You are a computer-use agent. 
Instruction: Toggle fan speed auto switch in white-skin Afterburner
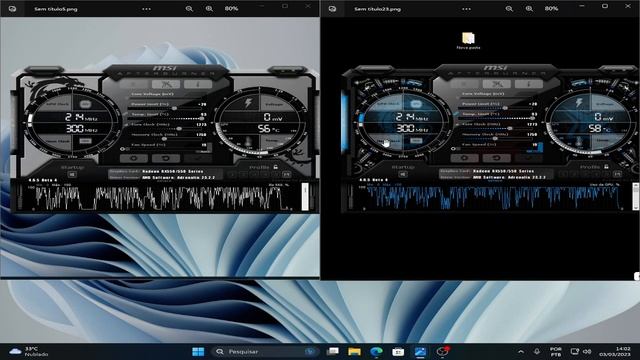(x=125, y=149)
